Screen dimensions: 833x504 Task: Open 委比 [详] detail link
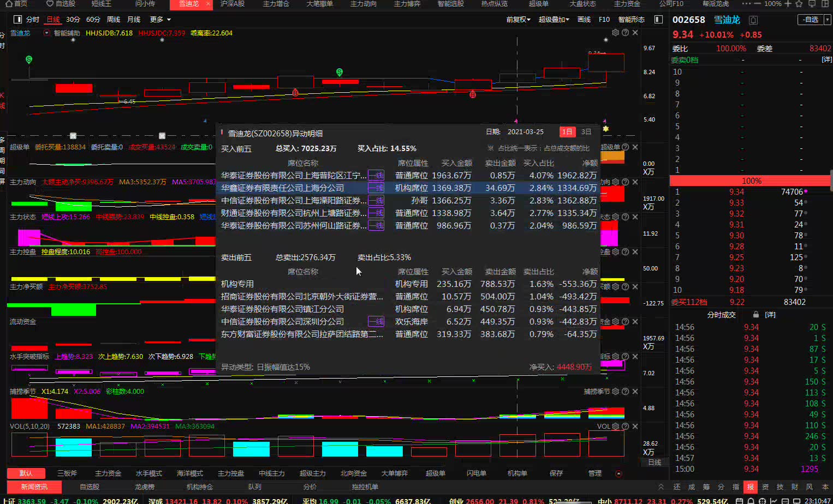pos(827,59)
